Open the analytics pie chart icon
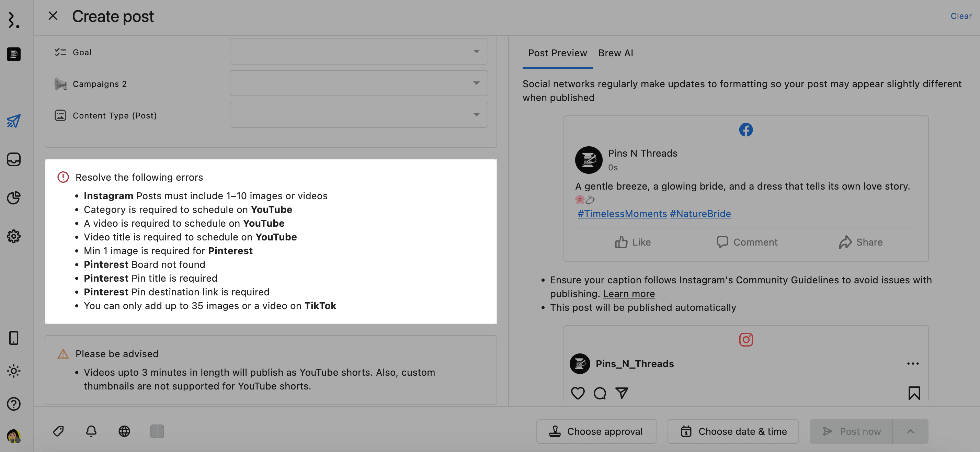This screenshot has width=980, height=452. (x=14, y=198)
